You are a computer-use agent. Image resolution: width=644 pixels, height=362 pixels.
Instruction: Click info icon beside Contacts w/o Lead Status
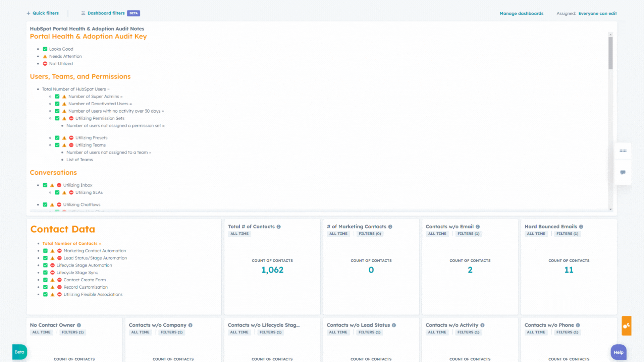394,325
